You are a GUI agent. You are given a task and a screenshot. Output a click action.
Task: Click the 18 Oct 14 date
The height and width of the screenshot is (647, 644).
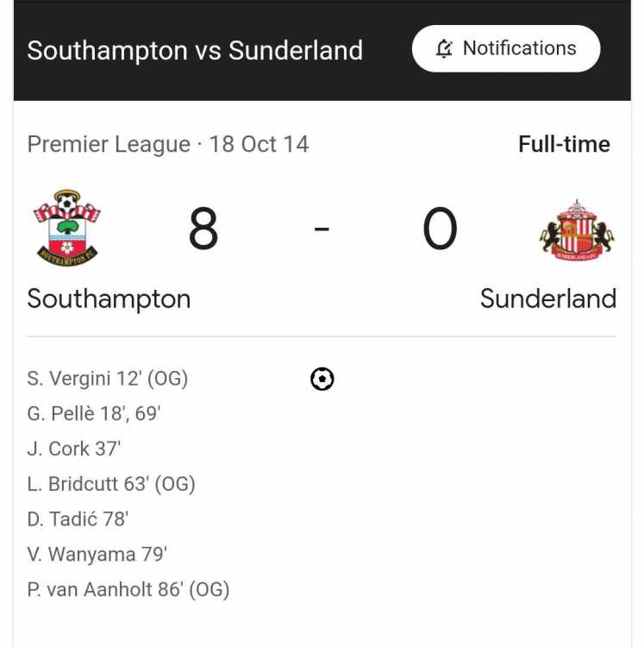tap(259, 144)
